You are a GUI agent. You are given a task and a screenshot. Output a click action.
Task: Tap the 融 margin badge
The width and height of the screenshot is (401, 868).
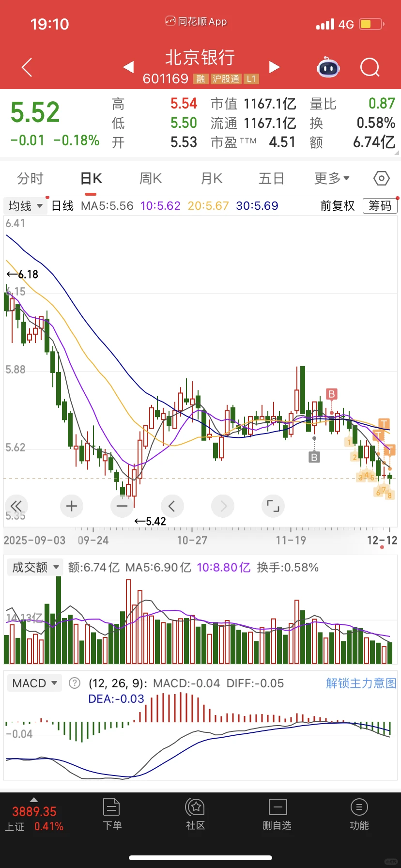click(200, 79)
